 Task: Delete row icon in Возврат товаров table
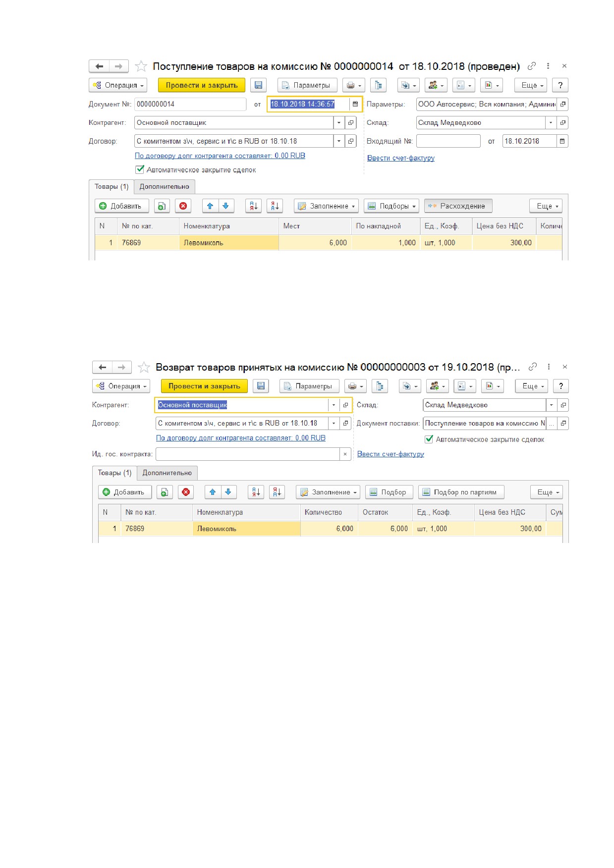[x=186, y=492]
